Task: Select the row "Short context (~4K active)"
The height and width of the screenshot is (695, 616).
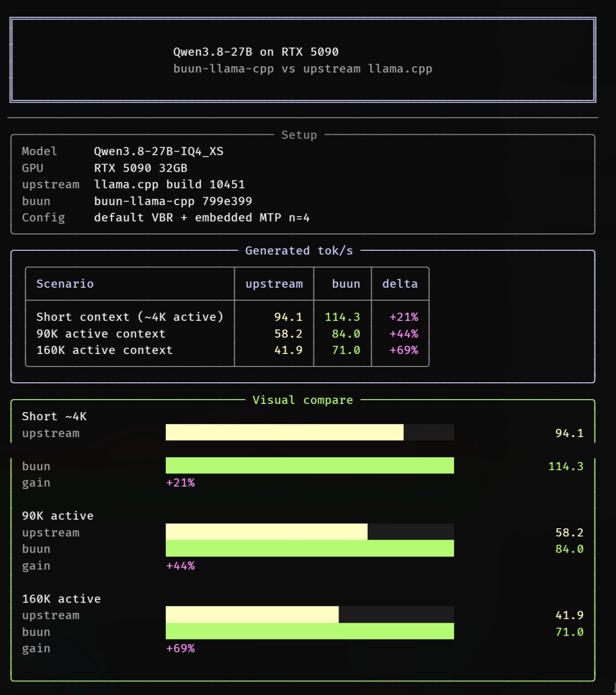Action: (x=227, y=317)
